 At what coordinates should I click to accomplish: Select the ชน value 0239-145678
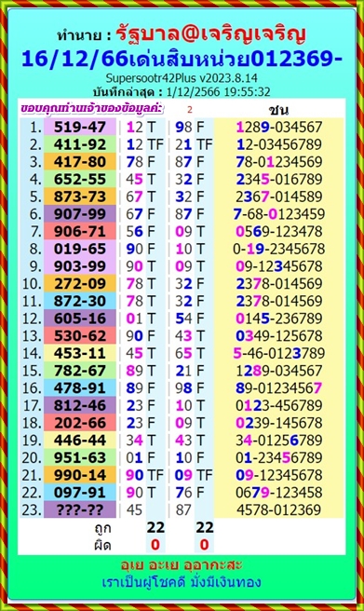279,423
